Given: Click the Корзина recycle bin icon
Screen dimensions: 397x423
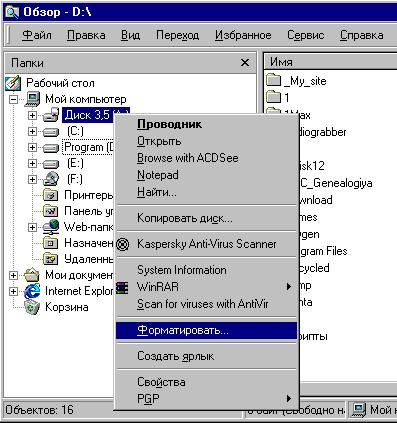Looking at the screenshot, I should 32,307.
